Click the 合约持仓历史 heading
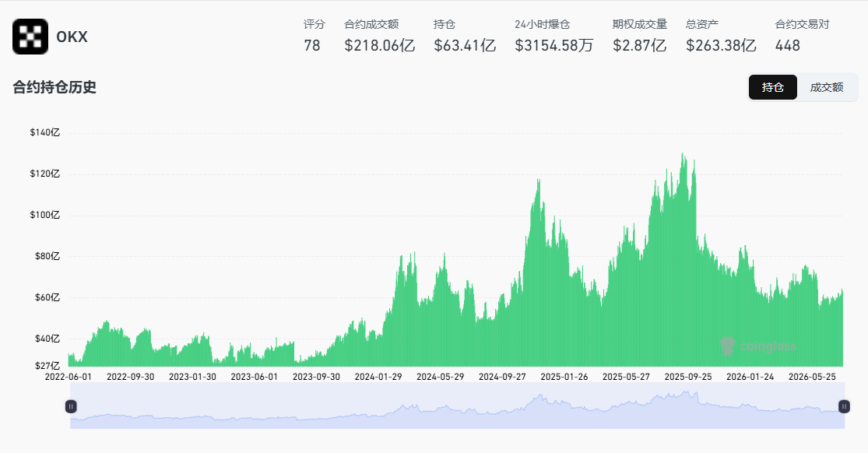This screenshot has height=453, width=868. pyautogui.click(x=54, y=87)
